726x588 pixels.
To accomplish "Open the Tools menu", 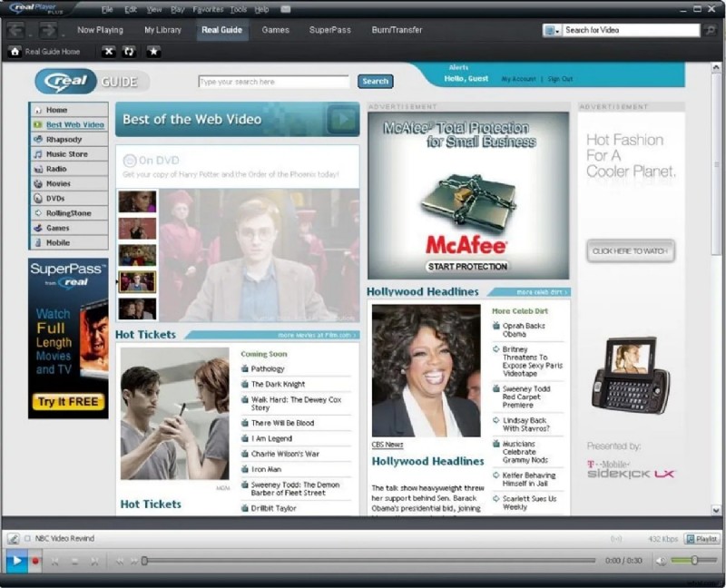I will click(238, 9).
